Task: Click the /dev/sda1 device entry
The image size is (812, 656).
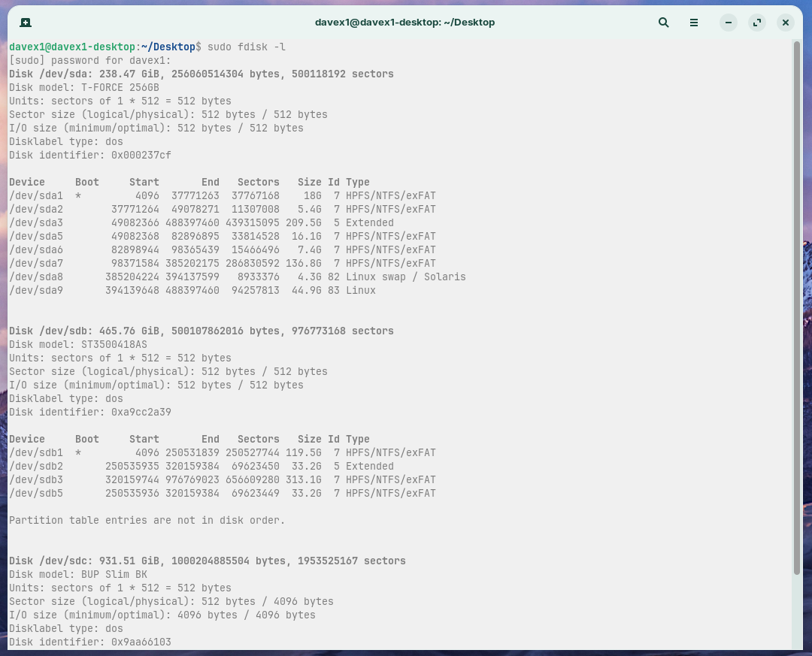Action: pyautogui.click(x=35, y=195)
